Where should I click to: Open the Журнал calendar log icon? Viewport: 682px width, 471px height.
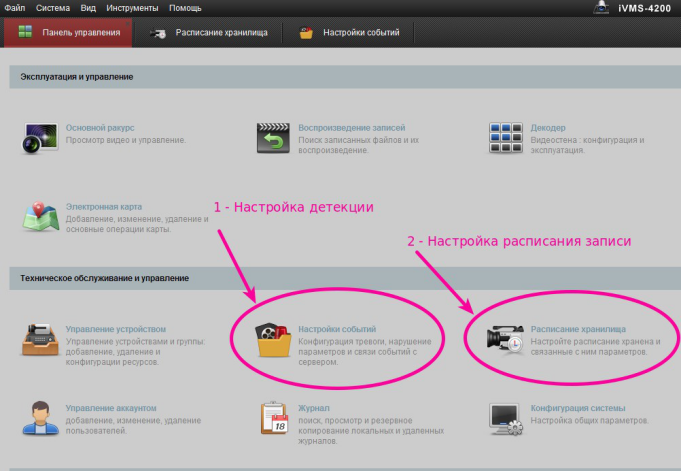pos(273,418)
